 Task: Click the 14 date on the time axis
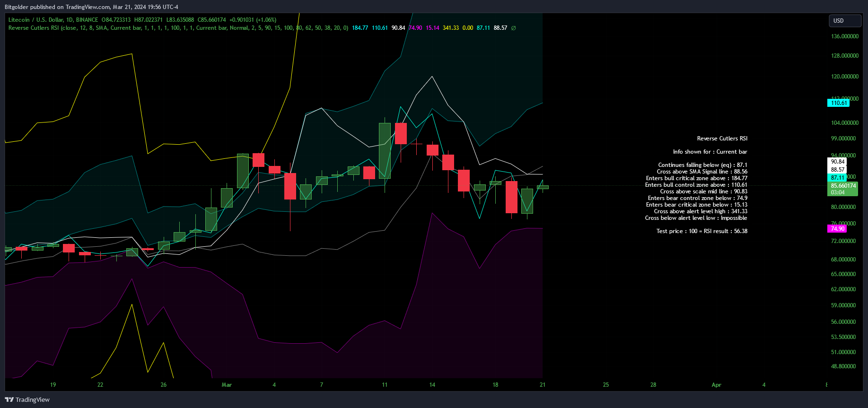432,385
